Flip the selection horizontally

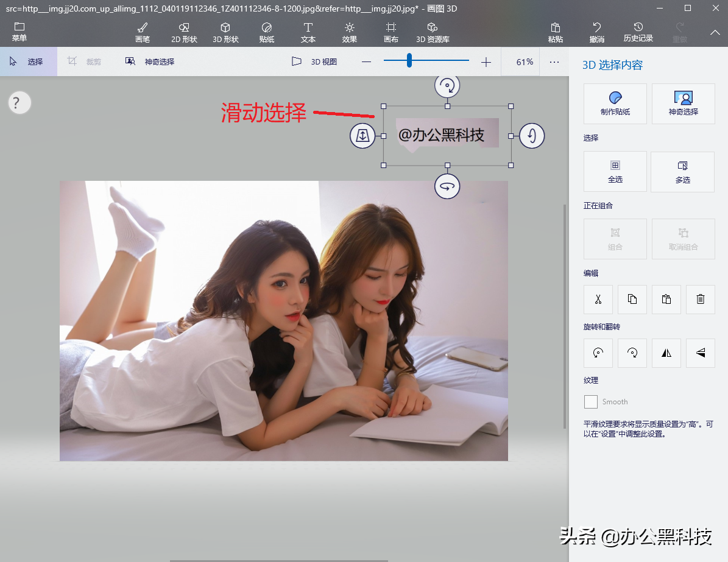point(666,353)
